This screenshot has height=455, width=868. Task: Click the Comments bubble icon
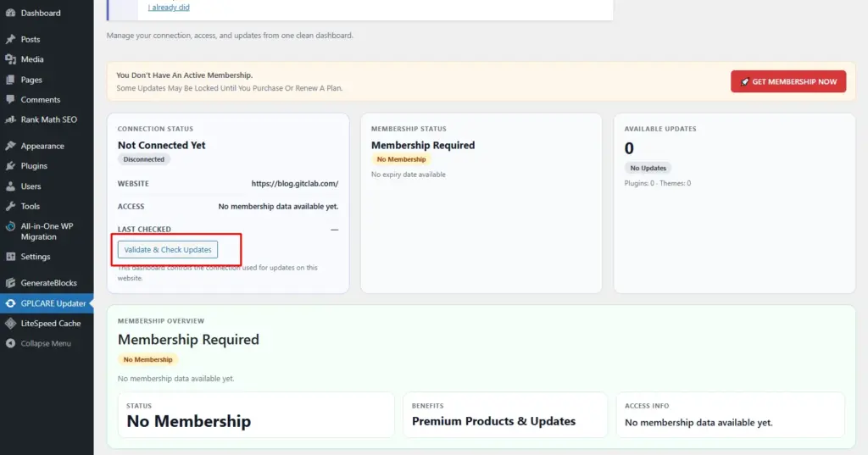click(x=10, y=100)
